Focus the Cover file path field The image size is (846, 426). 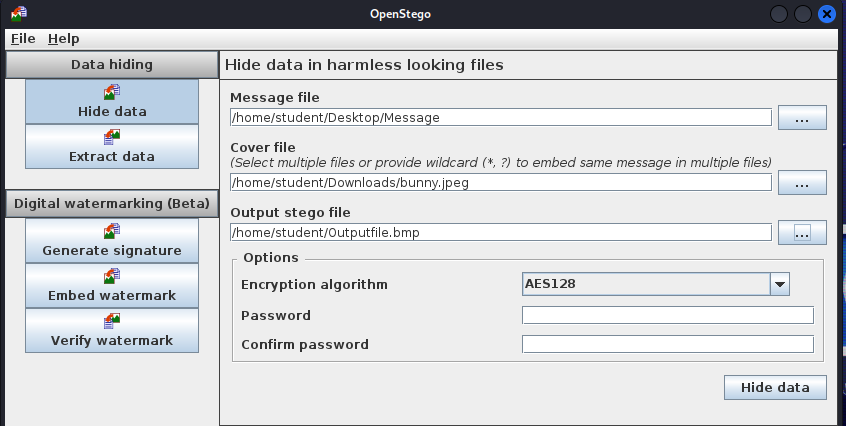(x=501, y=182)
